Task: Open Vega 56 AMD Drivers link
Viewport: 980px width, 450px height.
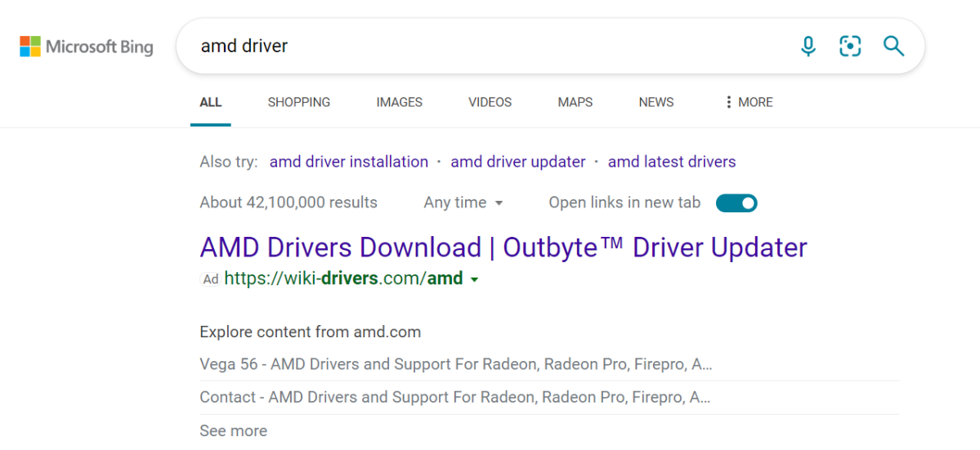Action: (455, 364)
